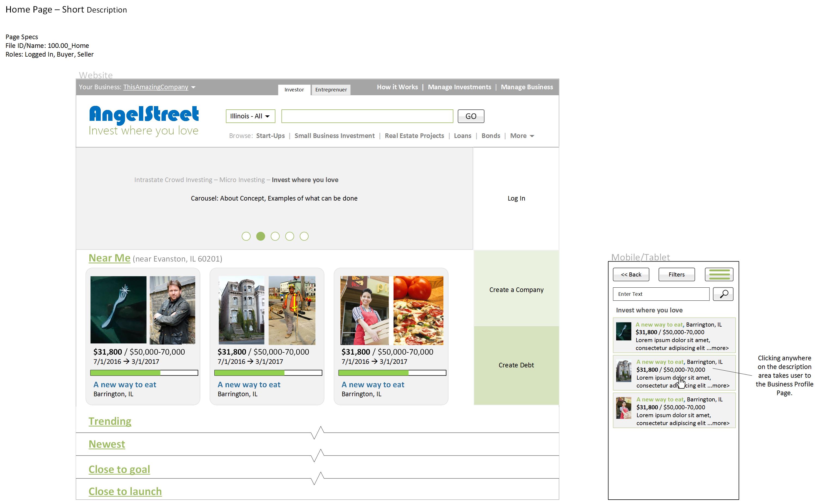Switch to the Investor tab
Image resolution: width=819 pixels, height=504 pixels.
pos(294,90)
